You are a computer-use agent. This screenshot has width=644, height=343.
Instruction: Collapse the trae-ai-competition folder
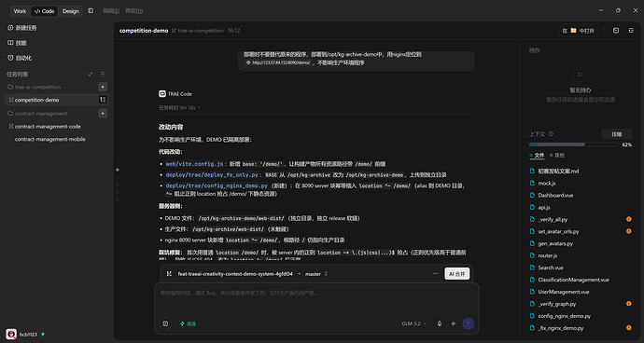click(35, 87)
